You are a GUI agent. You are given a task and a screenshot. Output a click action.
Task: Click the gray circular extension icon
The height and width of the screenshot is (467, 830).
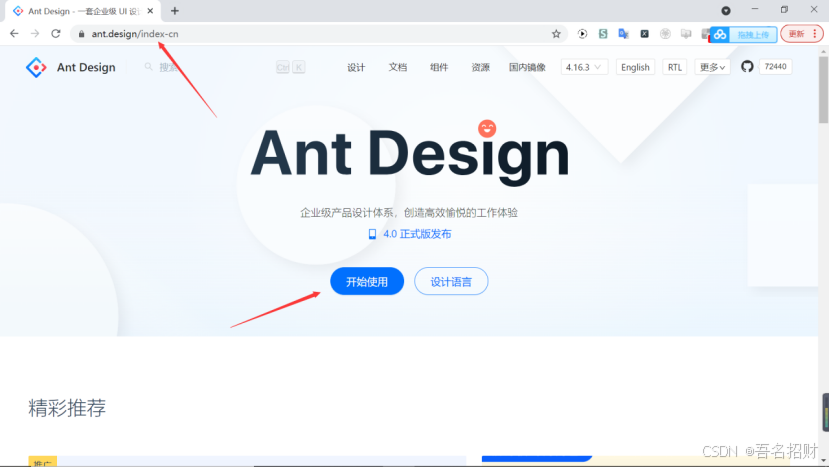(665, 34)
